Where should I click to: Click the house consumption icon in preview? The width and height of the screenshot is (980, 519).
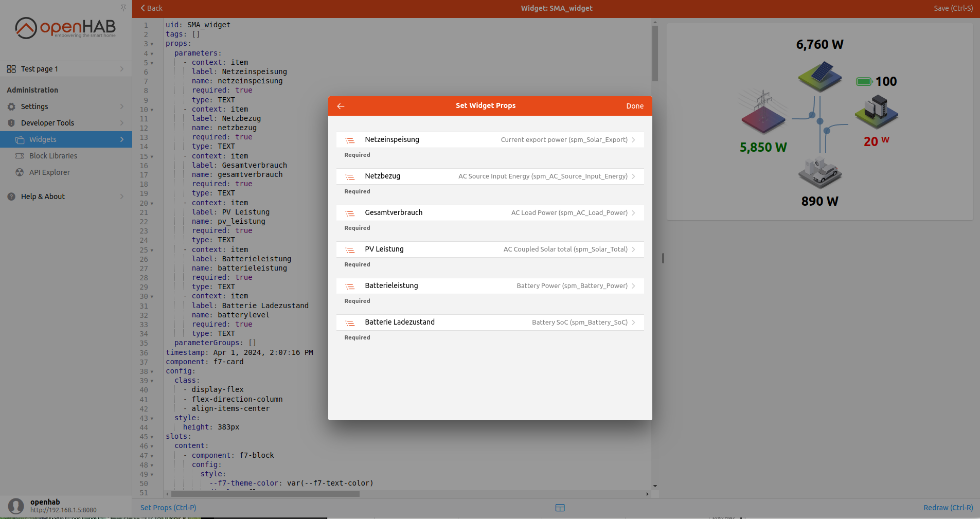point(820,173)
